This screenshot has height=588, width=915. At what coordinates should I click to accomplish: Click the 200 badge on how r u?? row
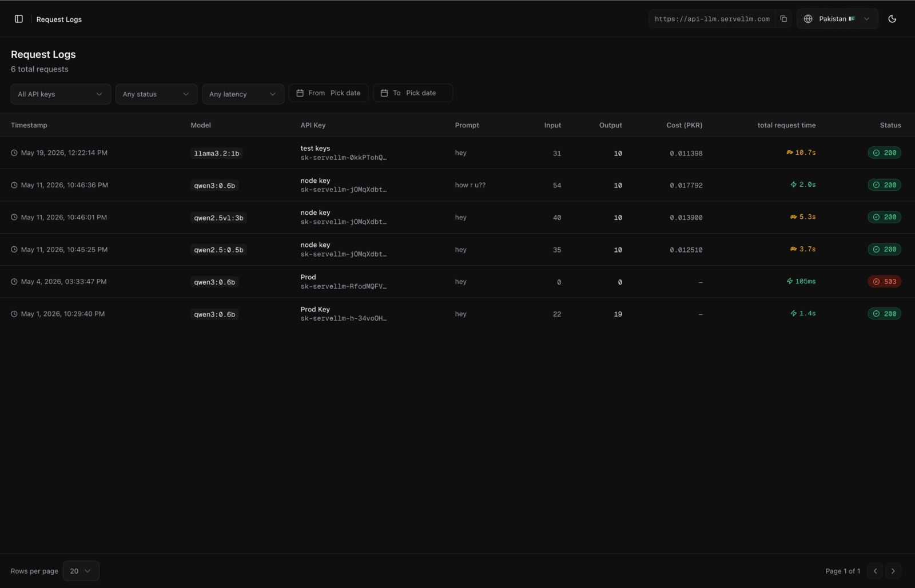(884, 185)
